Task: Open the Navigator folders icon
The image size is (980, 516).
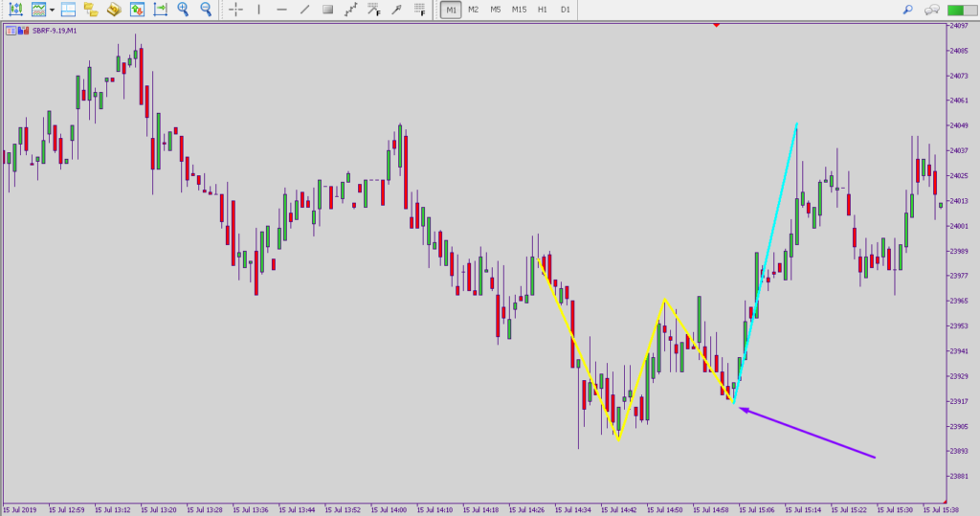Action: pyautogui.click(x=91, y=10)
